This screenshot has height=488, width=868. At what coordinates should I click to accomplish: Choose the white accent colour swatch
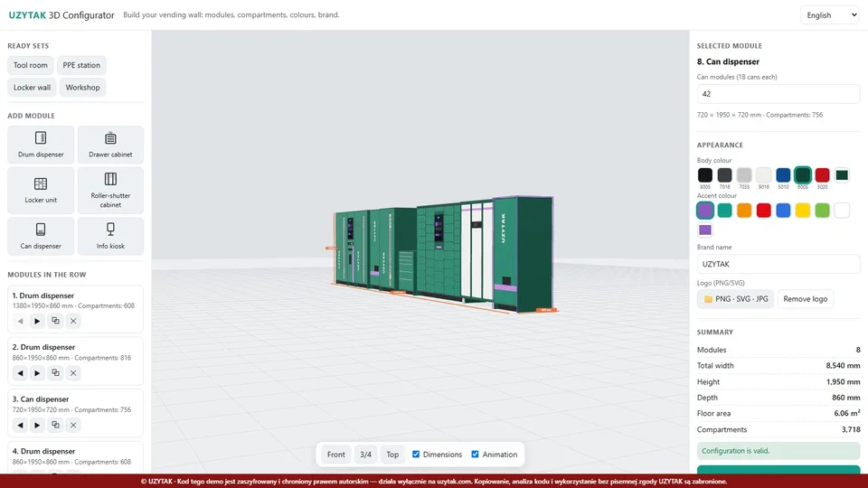coord(842,211)
